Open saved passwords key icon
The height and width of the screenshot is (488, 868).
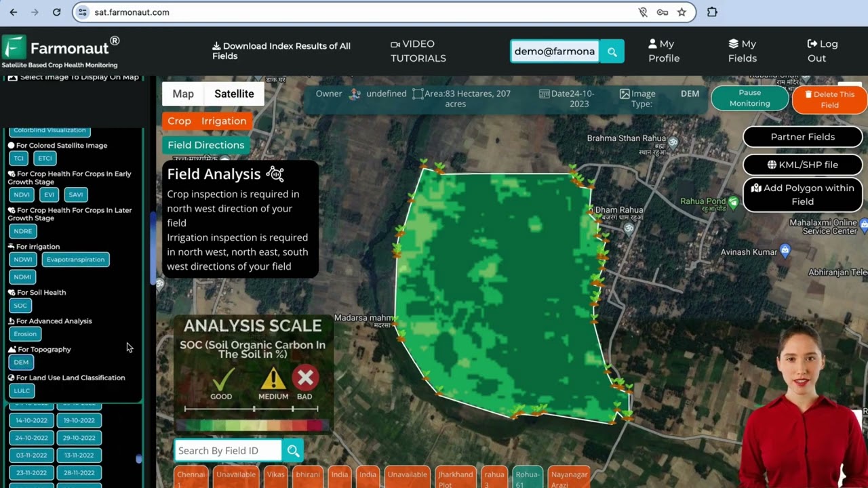663,12
